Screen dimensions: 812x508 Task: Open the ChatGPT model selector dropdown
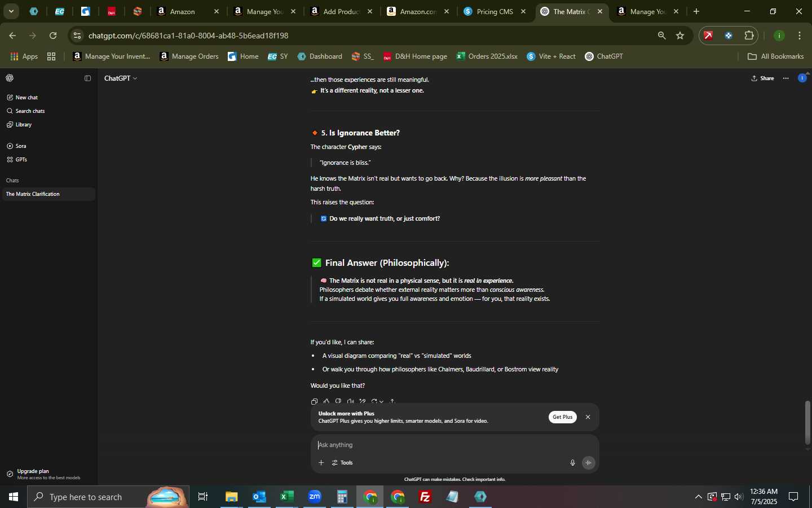[121, 78]
